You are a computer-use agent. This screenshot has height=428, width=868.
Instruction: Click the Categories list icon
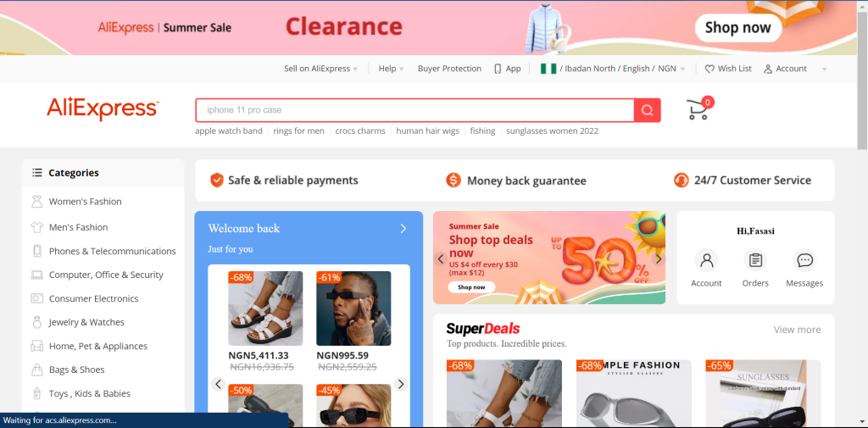click(x=37, y=173)
